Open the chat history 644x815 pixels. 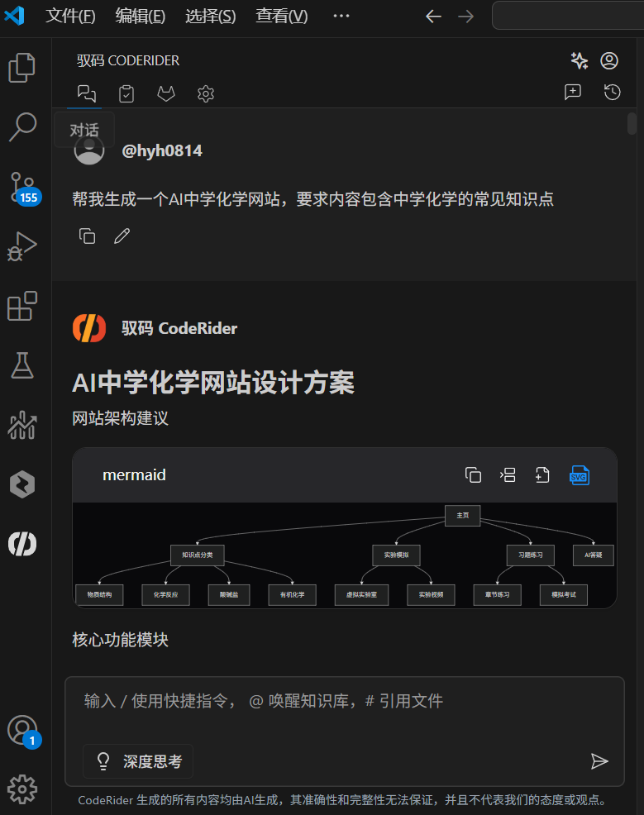pyautogui.click(x=612, y=92)
